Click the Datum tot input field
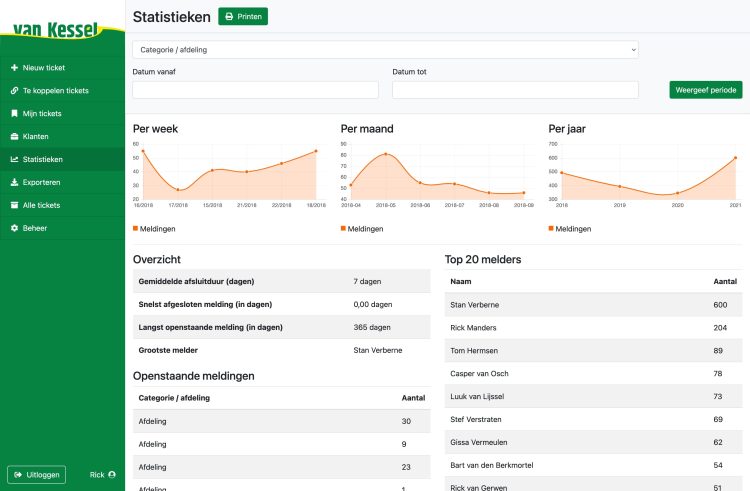Viewport: 750px width, 491px height. [x=515, y=90]
